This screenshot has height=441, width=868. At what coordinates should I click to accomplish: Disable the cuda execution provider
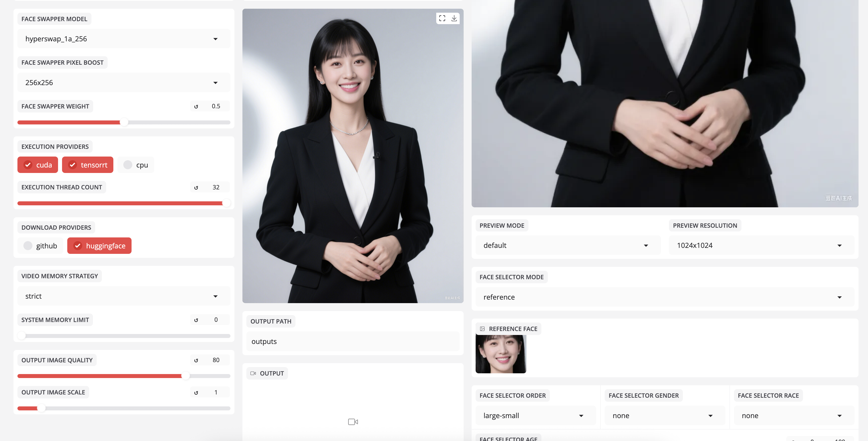(x=38, y=165)
